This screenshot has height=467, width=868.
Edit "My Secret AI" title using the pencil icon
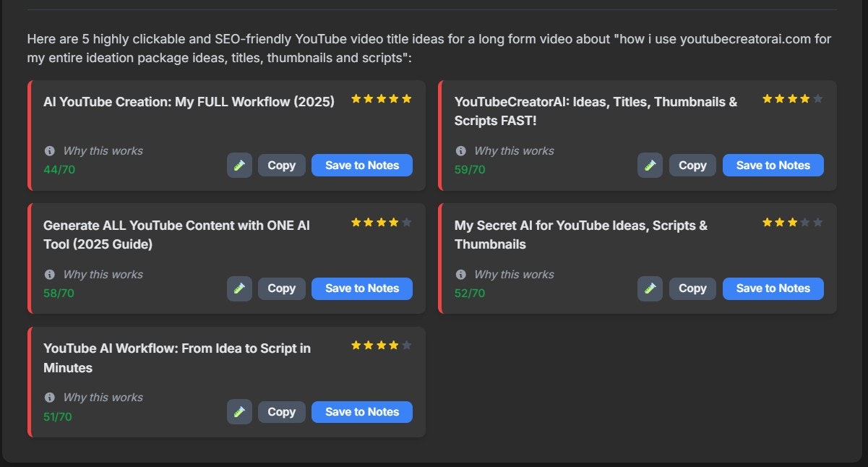(x=650, y=288)
